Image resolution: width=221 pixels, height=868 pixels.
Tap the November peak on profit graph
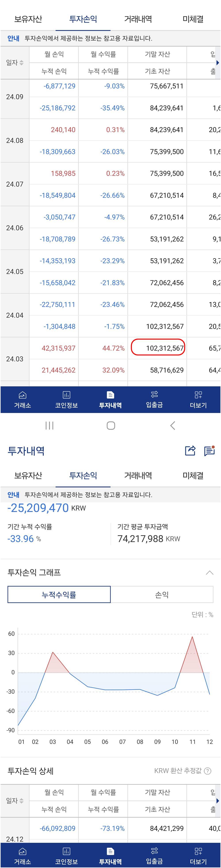click(x=192, y=636)
